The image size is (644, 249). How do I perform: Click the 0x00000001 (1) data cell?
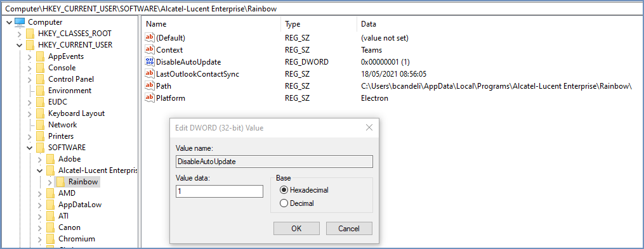coord(385,62)
